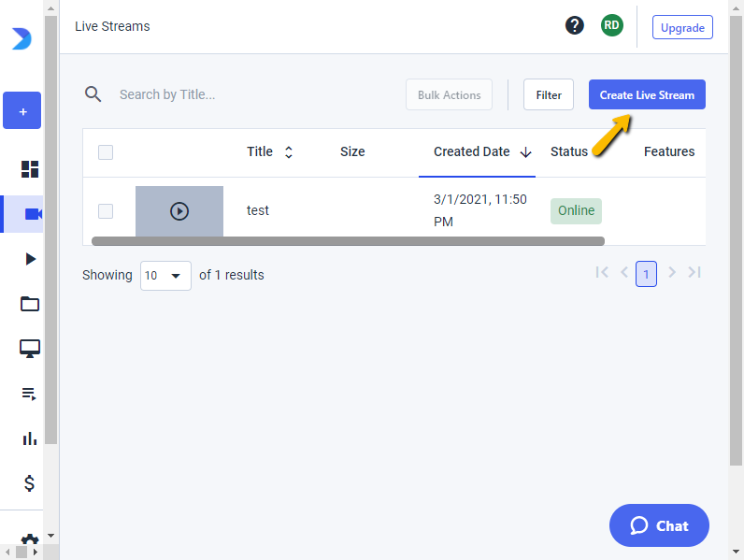Open Paywall dollar sign icon
Image resolution: width=744 pixels, height=560 pixels.
click(29, 483)
